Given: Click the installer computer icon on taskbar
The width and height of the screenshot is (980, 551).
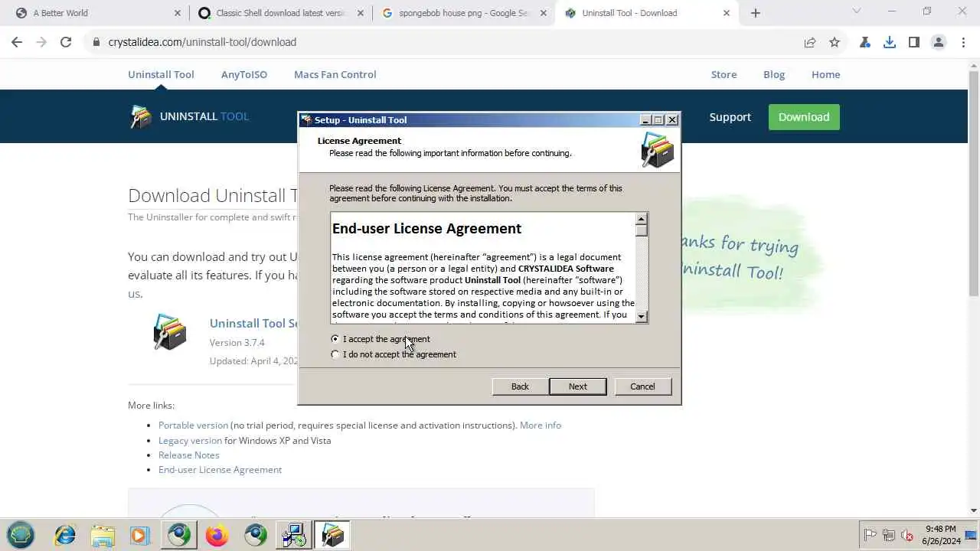Looking at the screenshot, I should pos(293,535).
